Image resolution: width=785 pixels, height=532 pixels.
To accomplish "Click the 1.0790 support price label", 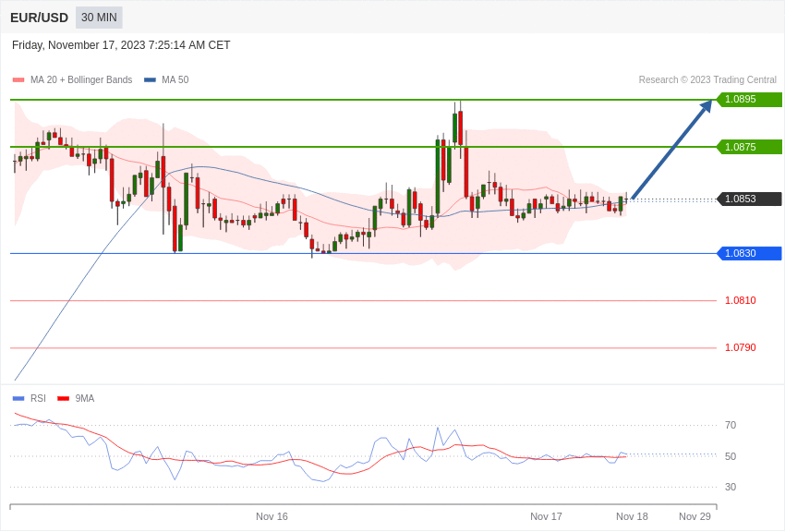I will point(741,348).
